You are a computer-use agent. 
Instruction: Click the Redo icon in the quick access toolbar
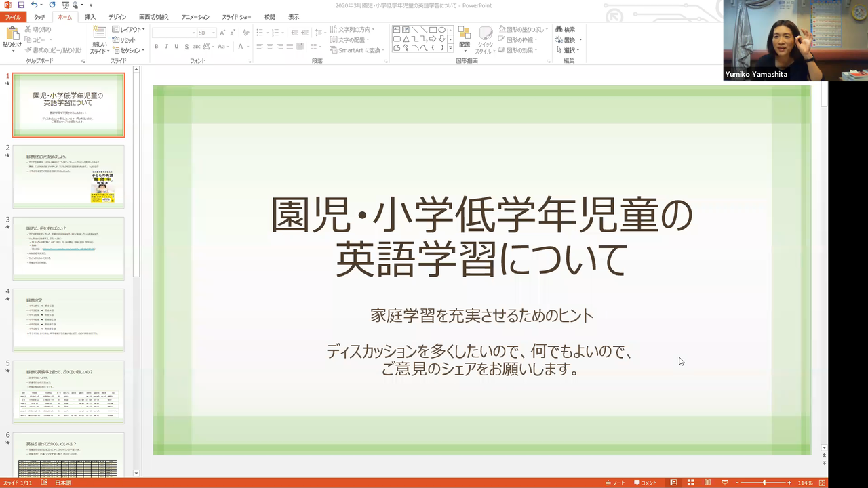(x=52, y=5)
